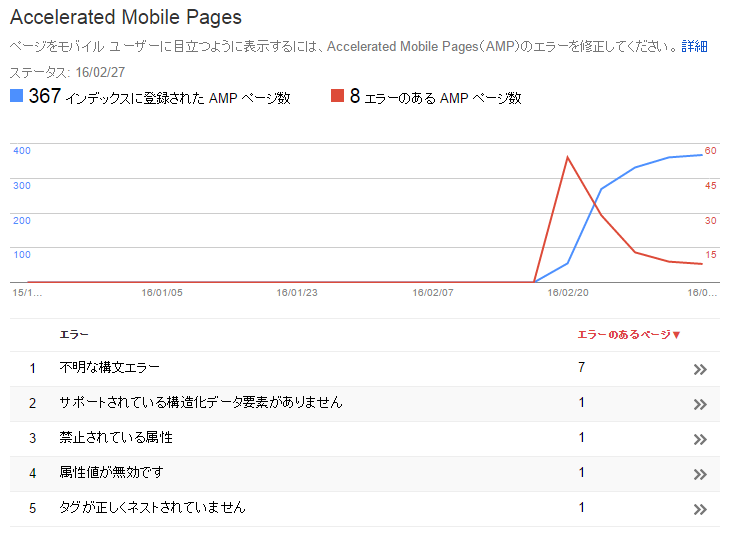Select the タグが正しくネストされていません error text
This screenshot has height=534, width=737.
click(152, 507)
